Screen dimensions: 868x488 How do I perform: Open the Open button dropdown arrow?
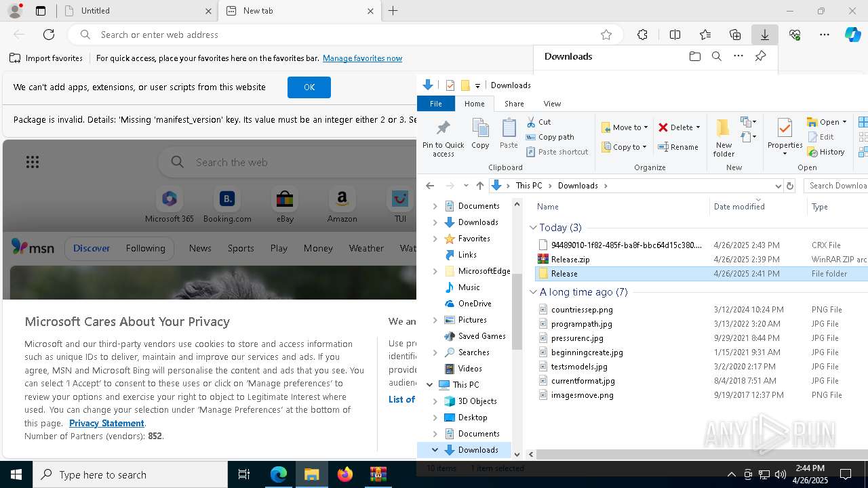click(x=844, y=122)
